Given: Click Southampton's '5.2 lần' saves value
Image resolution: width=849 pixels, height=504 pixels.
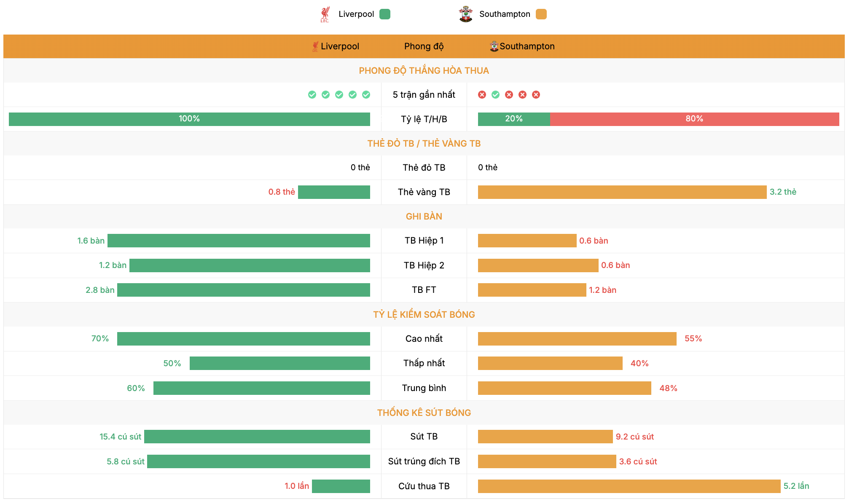Looking at the screenshot, I should 796,486.
